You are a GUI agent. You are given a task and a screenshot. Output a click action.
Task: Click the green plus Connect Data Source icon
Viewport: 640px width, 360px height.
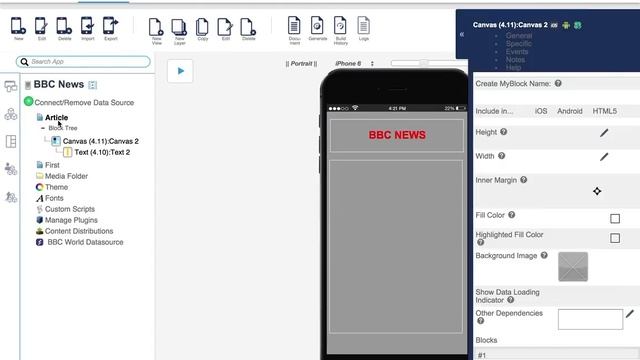[x=28, y=101]
